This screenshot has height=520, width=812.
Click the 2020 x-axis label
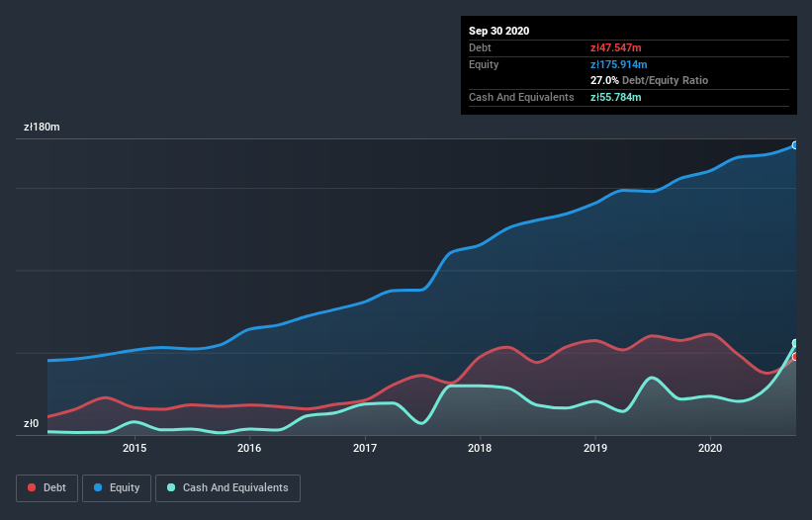click(710, 448)
